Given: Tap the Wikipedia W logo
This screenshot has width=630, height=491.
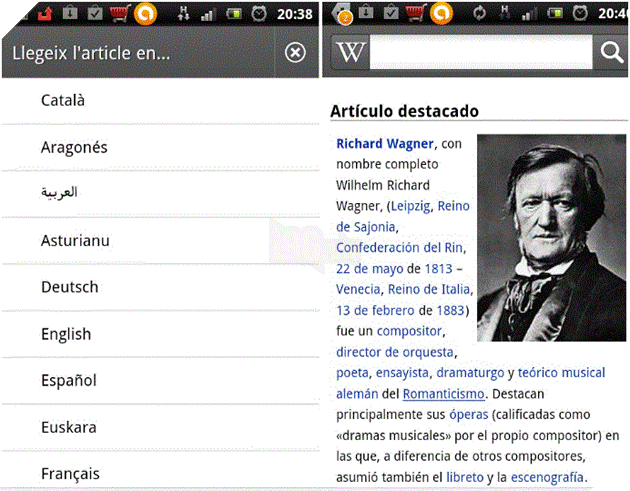Looking at the screenshot, I should point(351,53).
